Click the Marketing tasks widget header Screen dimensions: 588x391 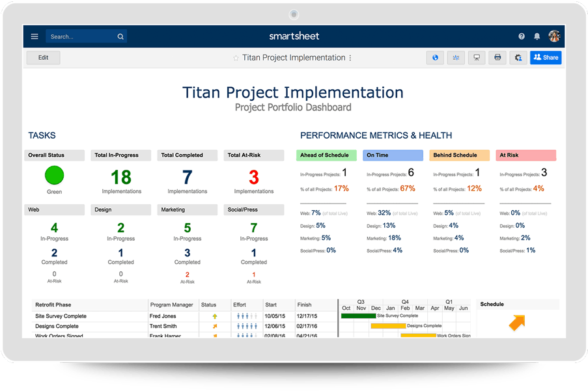tap(187, 209)
